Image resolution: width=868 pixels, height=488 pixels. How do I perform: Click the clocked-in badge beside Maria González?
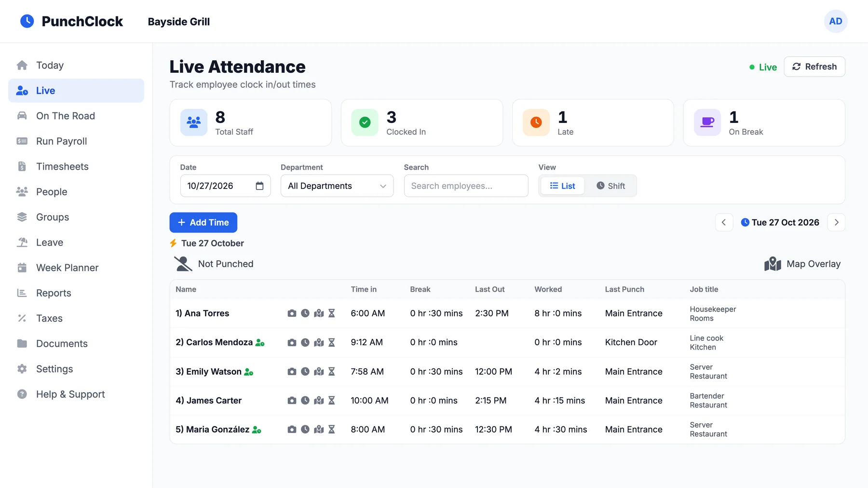point(257,430)
